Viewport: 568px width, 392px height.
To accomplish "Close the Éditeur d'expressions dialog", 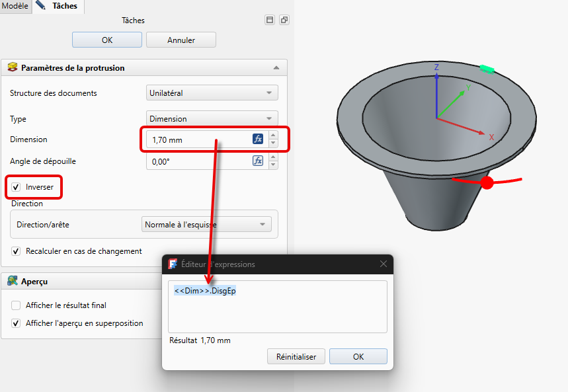I will (x=383, y=264).
